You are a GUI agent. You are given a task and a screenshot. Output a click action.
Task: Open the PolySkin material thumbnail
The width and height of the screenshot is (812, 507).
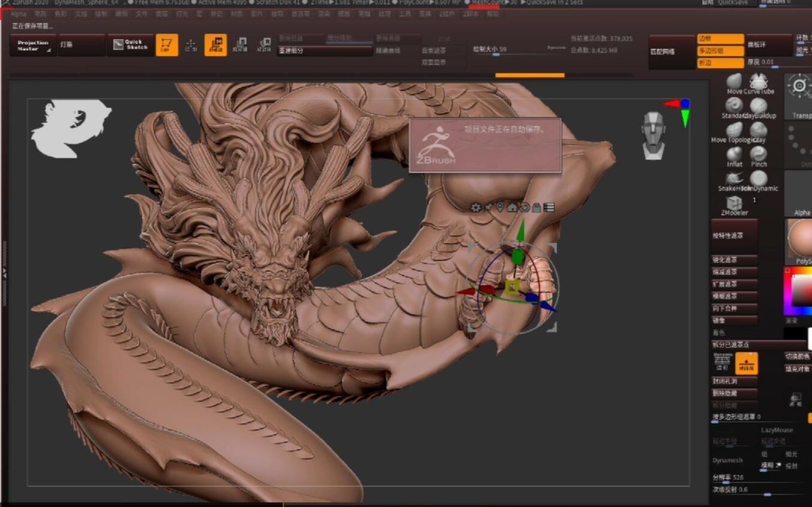pos(799,242)
